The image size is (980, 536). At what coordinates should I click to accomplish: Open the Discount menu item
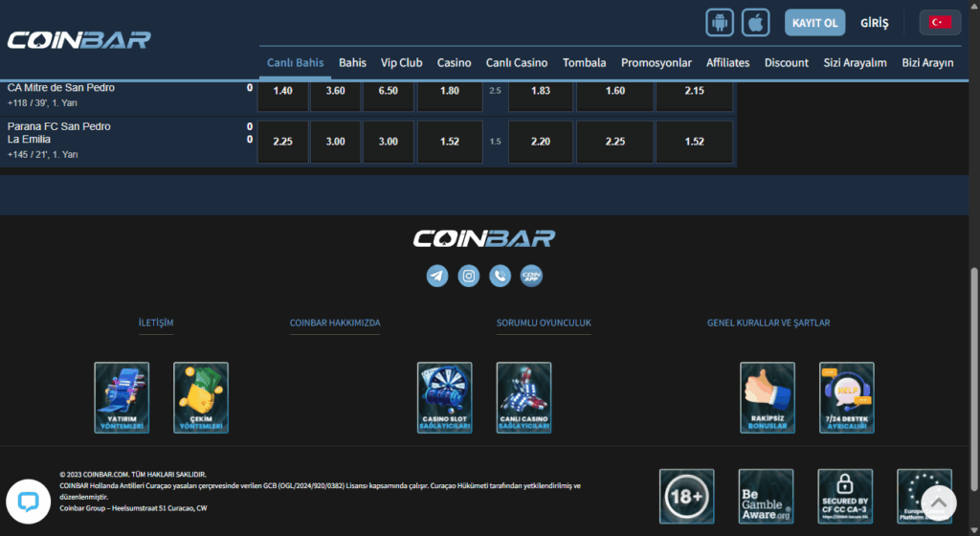pyautogui.click(x=787, y=62)
